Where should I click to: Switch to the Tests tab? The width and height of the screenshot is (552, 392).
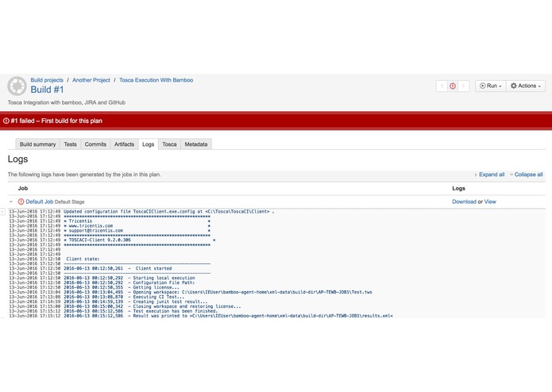tap(70, 144)
